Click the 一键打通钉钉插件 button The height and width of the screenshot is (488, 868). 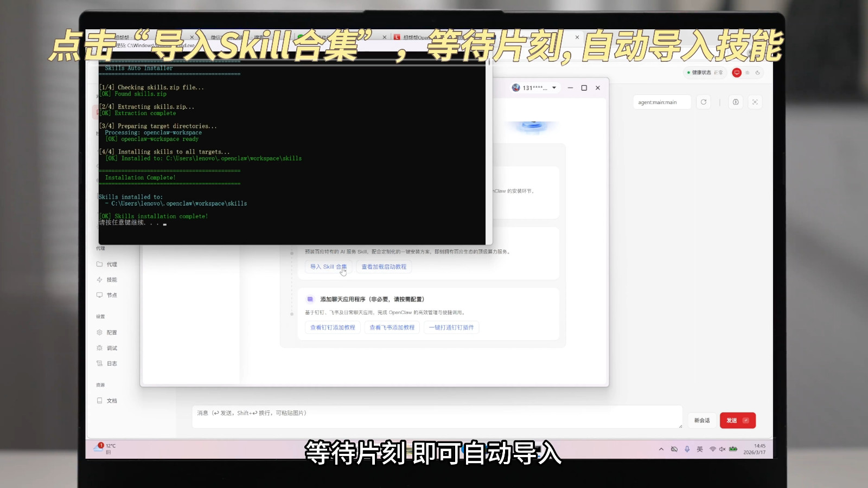click(x=451, y=328)
